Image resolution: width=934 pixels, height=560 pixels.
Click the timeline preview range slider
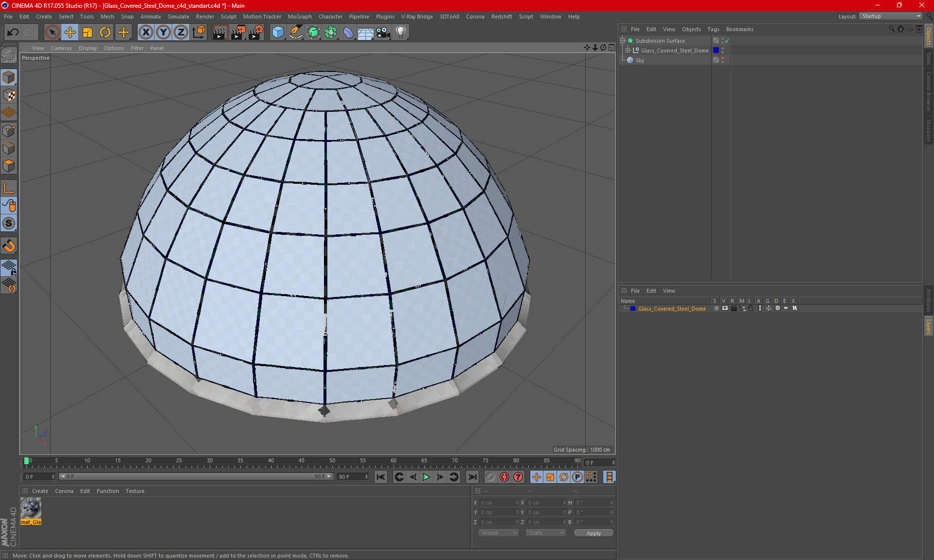tap(196, 476)
